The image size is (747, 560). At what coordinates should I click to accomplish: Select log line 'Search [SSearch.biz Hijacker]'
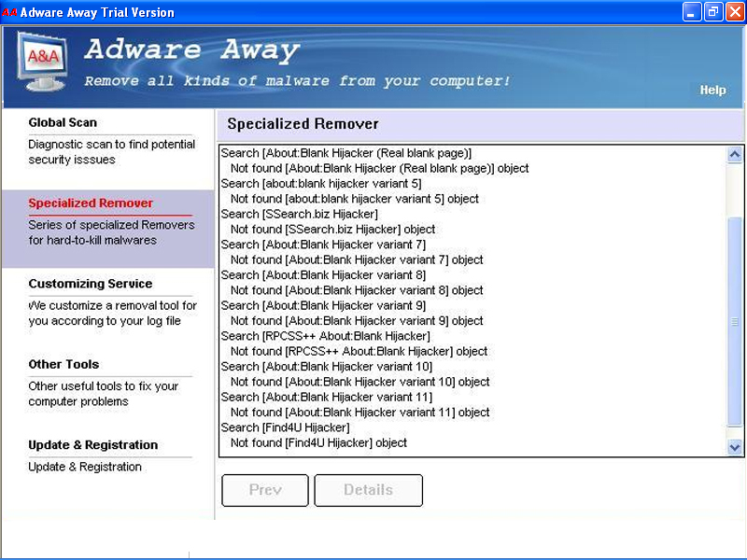(300, 214)
